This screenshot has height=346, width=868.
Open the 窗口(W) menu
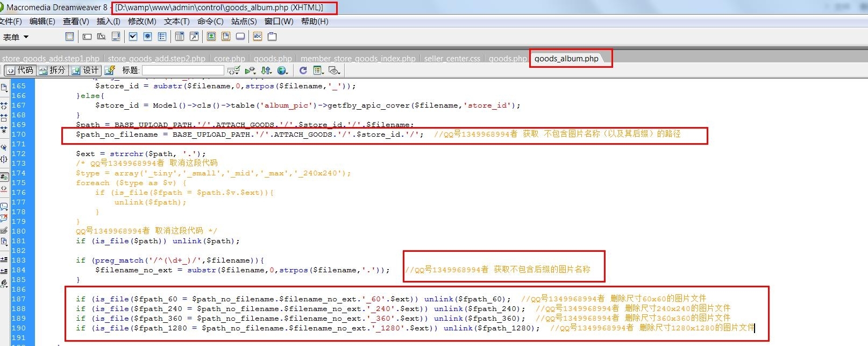coord(279,22)
